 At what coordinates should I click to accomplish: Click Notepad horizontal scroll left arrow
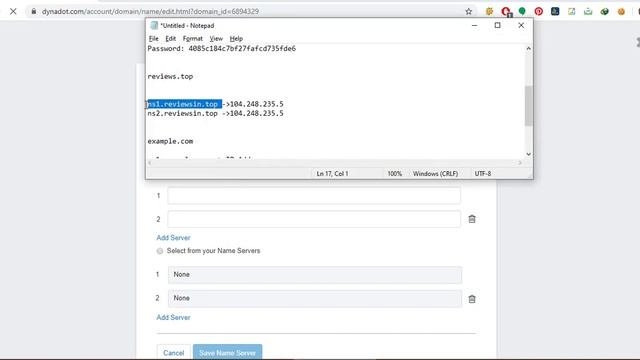[x=150, y=163]
